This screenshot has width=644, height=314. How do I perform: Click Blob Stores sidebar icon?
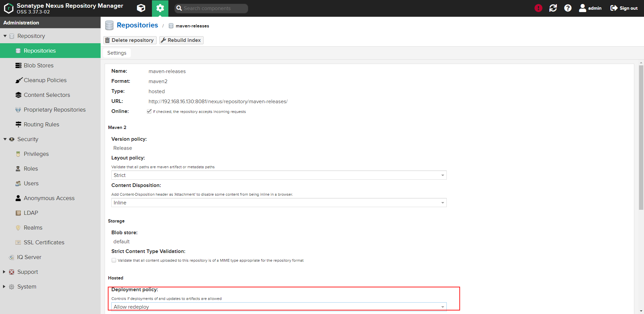[x=18, y=65]
